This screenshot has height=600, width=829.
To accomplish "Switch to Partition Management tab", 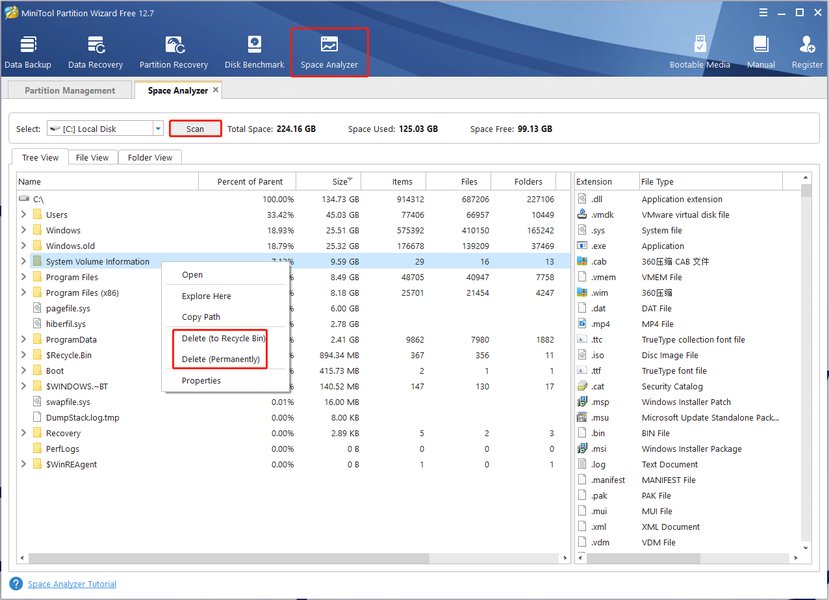I will (x=70, y=90).
